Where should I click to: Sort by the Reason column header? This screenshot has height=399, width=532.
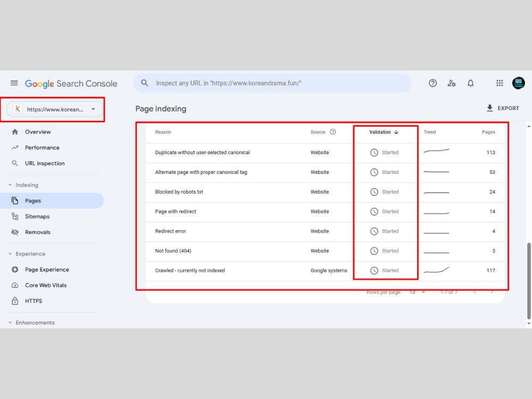click(163, 132)
